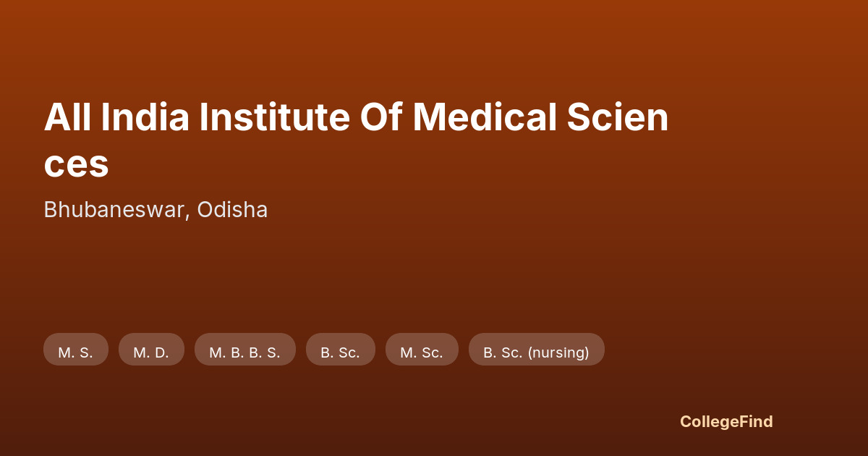Click the "(nursing)" text in the last tag
The width and height of the screenshot is (868, 456).
558,352
